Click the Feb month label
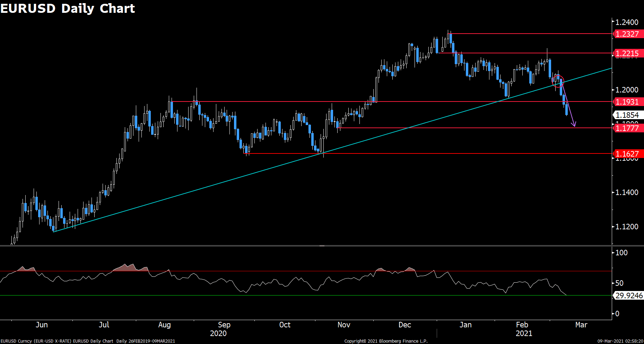644x344 pixels. point(522,325)
